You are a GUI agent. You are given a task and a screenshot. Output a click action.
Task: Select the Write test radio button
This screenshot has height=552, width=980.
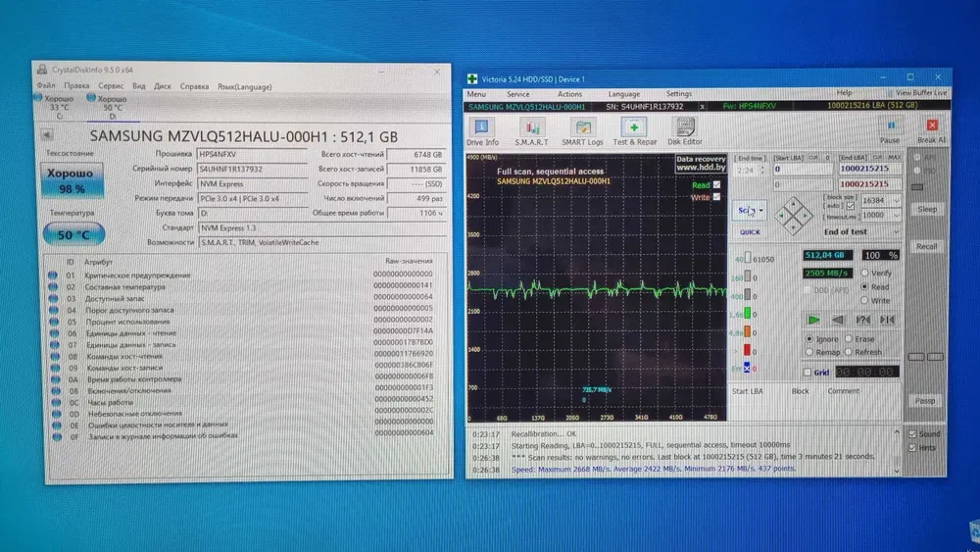pyautogui.click(x=864, y=300)
